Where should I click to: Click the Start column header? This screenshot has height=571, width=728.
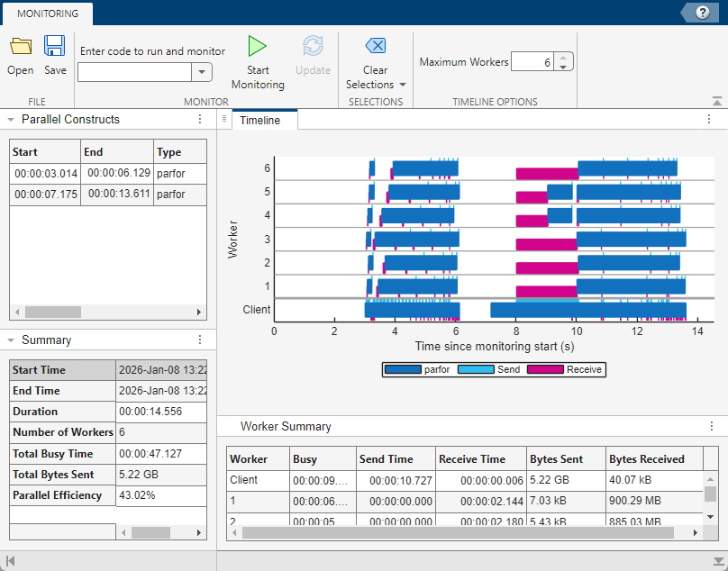point(45,152)
